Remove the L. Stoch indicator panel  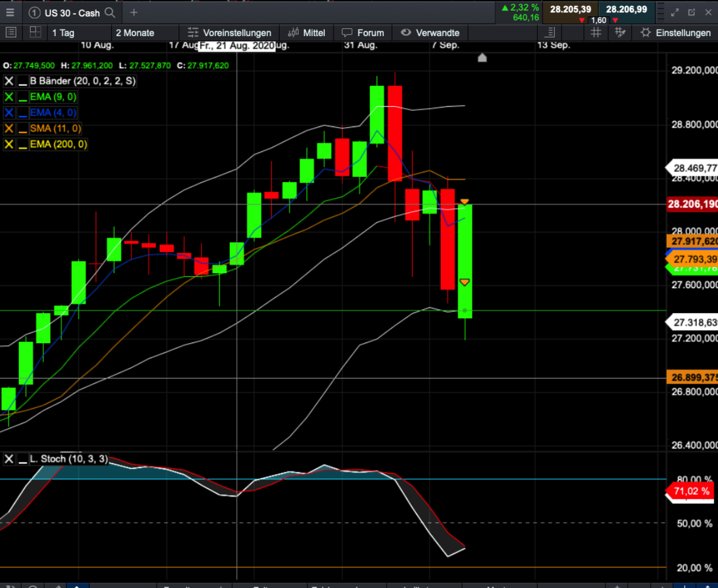click(9, 459)
